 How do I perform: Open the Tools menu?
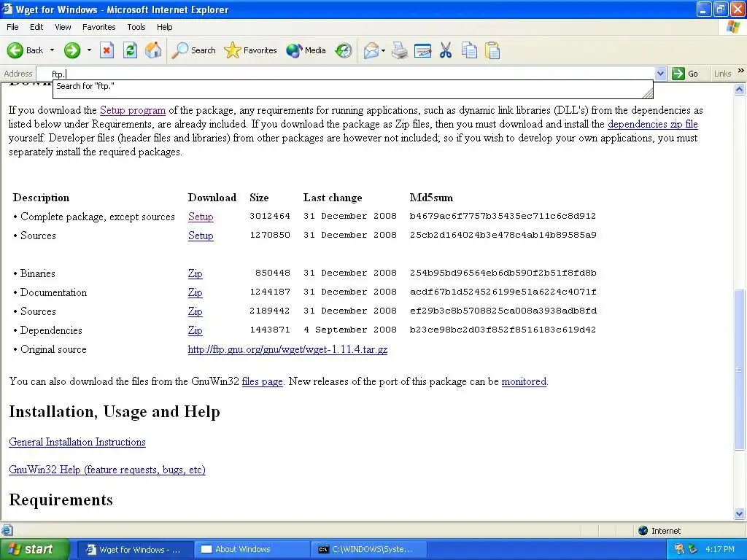coord(136,27)
